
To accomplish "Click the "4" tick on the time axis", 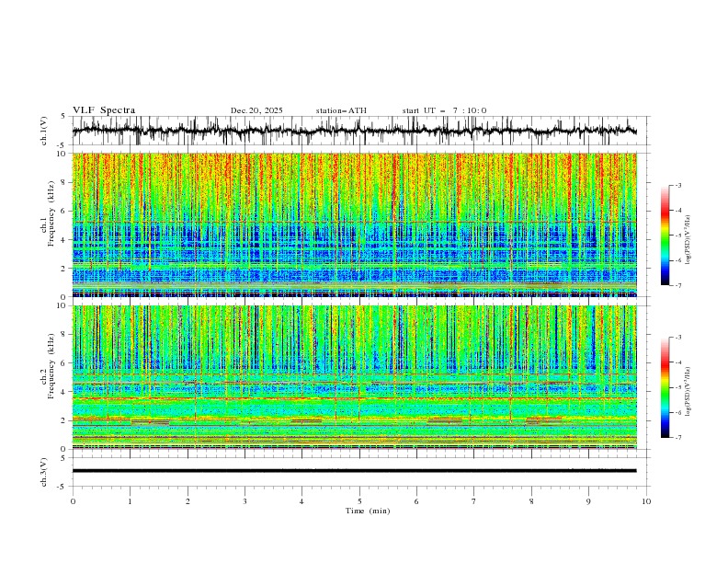I will 301,501.
